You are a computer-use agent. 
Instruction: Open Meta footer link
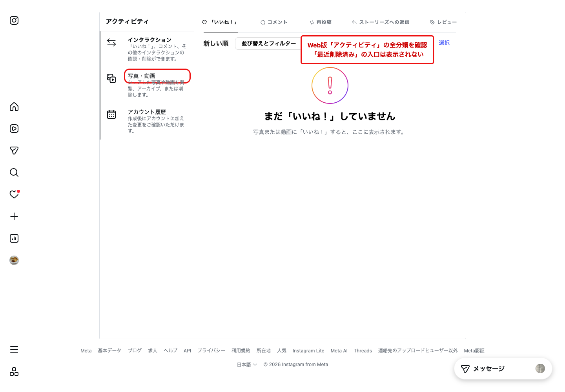[x=86, y=351]
